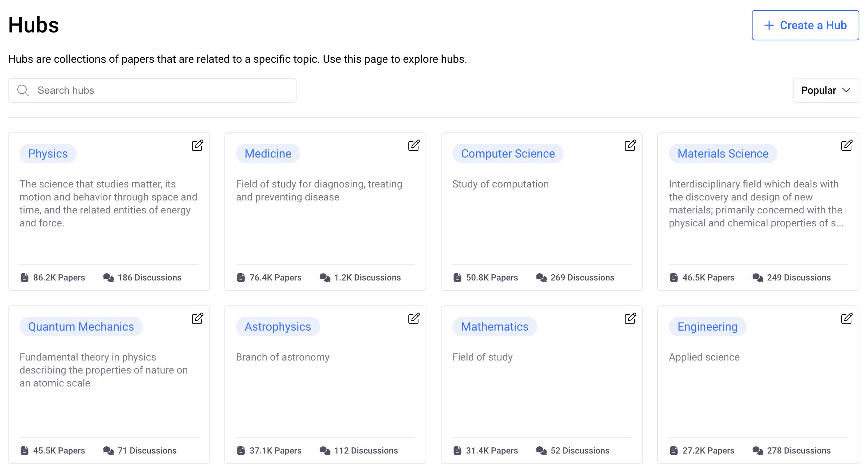Image resolution: width=868 pixels, height=473 pixels.
Task: Edit the Engineering hub card
Action: click(847, 318)
